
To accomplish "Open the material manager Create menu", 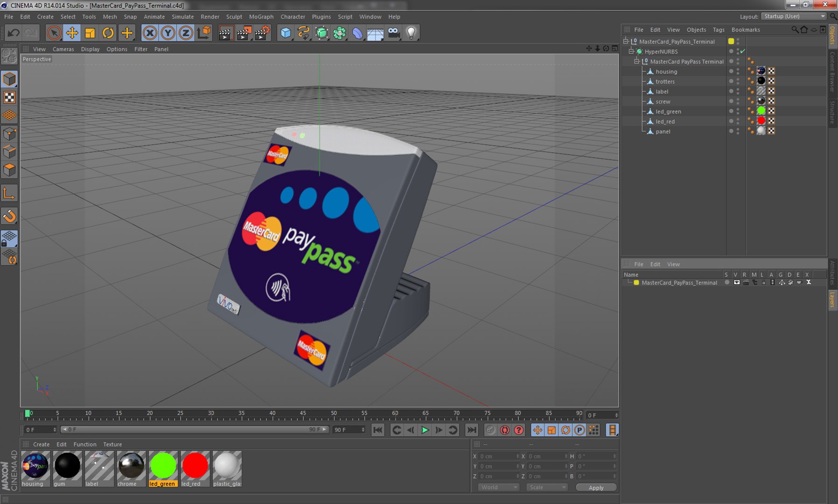I will (41, 444).
